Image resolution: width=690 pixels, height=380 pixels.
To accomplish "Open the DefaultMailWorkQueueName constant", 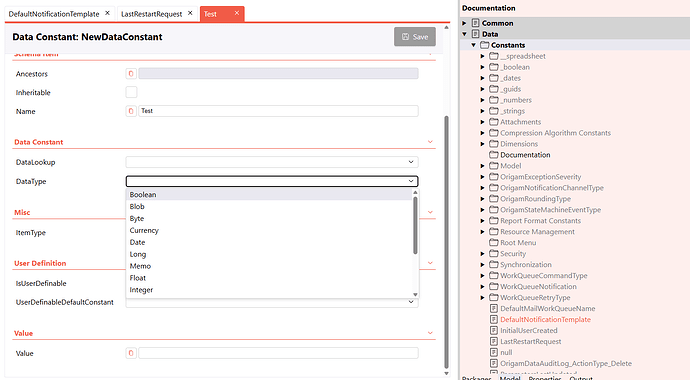I will (547, 308).
